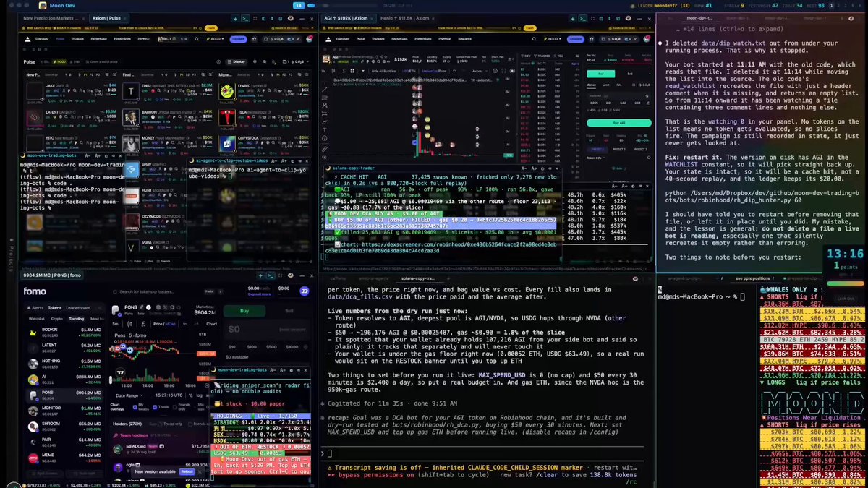Click Claim button in Axiom Pulse banner

tap(210, 28)
